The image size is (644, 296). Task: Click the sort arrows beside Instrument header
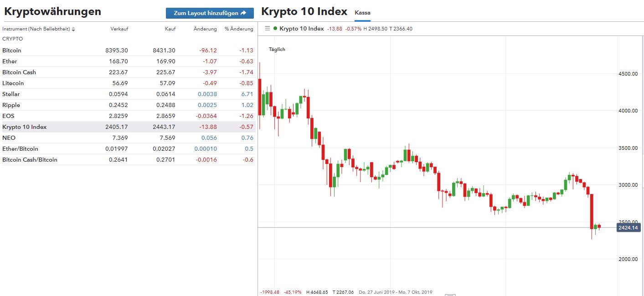[x=73, y=29]
